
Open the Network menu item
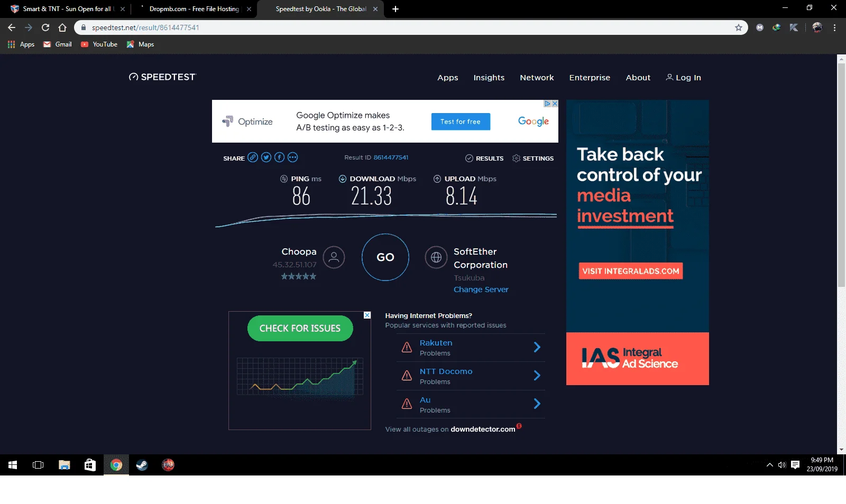(537, 78)
